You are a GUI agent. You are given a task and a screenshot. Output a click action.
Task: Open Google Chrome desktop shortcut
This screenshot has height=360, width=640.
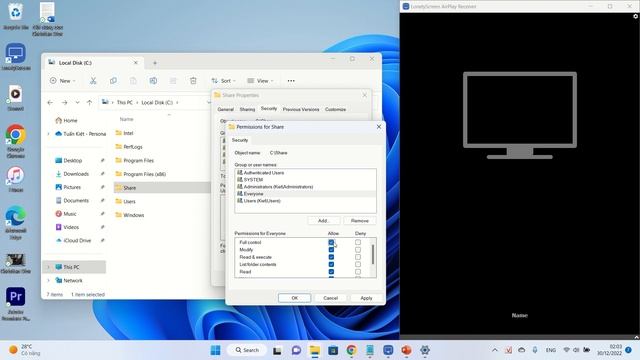[x=16, y=141]
